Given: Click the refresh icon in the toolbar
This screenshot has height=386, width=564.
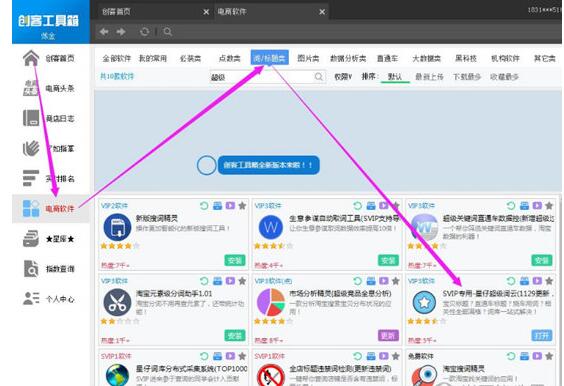Looking at the screenshot, I should click(x=145, y=32).
